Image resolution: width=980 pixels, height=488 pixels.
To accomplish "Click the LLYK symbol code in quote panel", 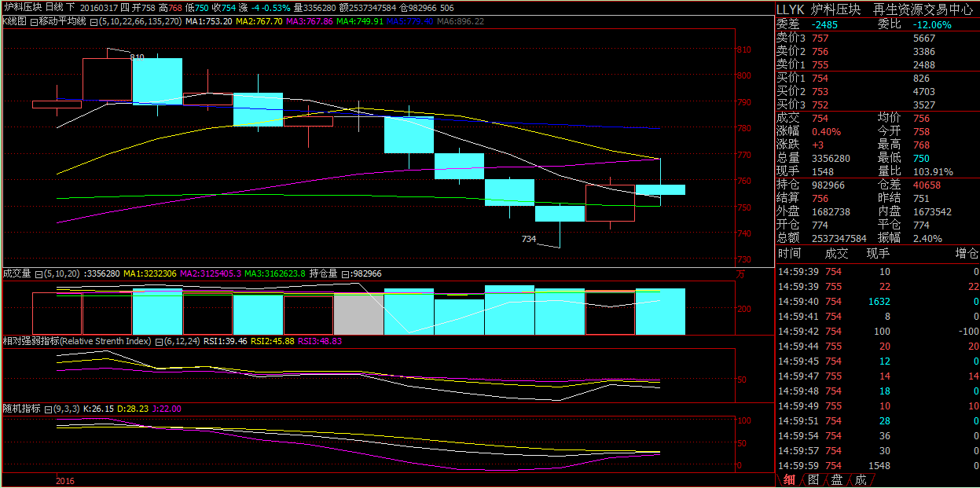I will pyautogui.click(x=791, y=9).
